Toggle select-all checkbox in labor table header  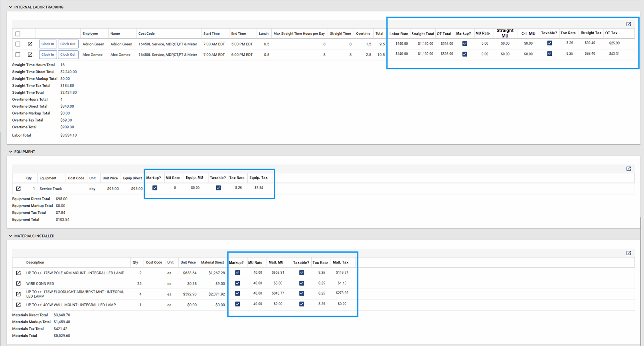coord(18,34)
